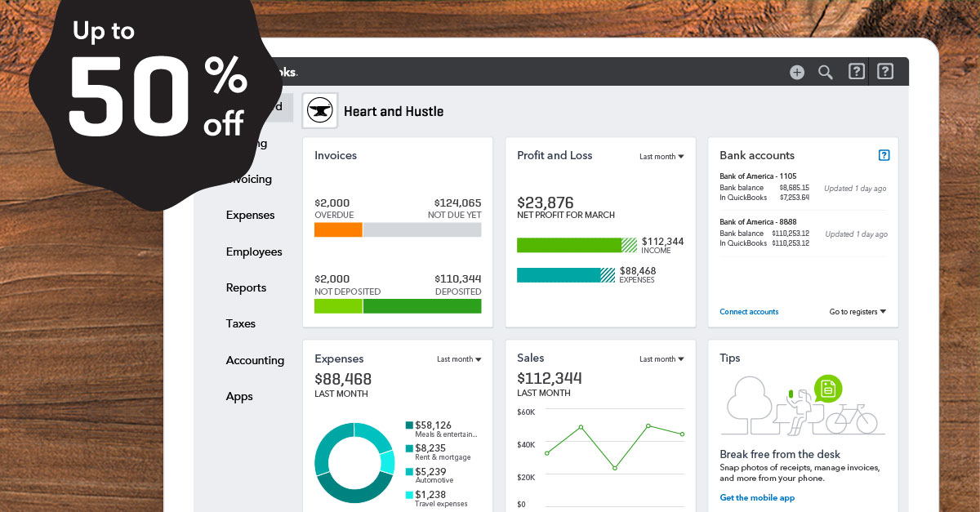
Task: Open the Expenses card Last month dropdown
Action: (x=459, y=359)
